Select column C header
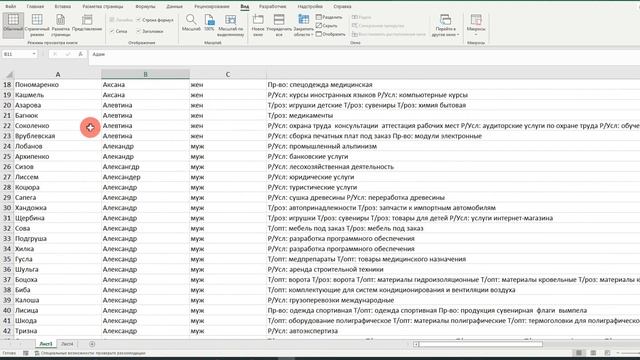This screenshot has height=360, width=640. (x=228, y=74)
